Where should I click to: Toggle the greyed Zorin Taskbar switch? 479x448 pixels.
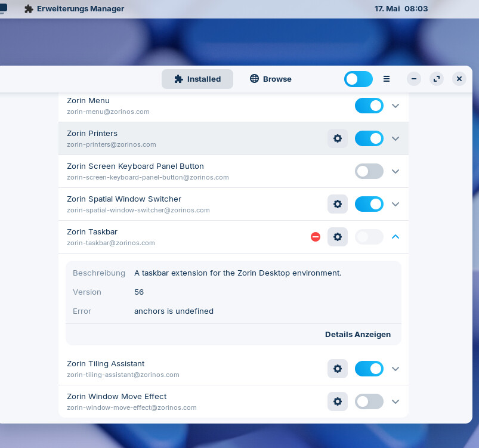tap(369, 237)
